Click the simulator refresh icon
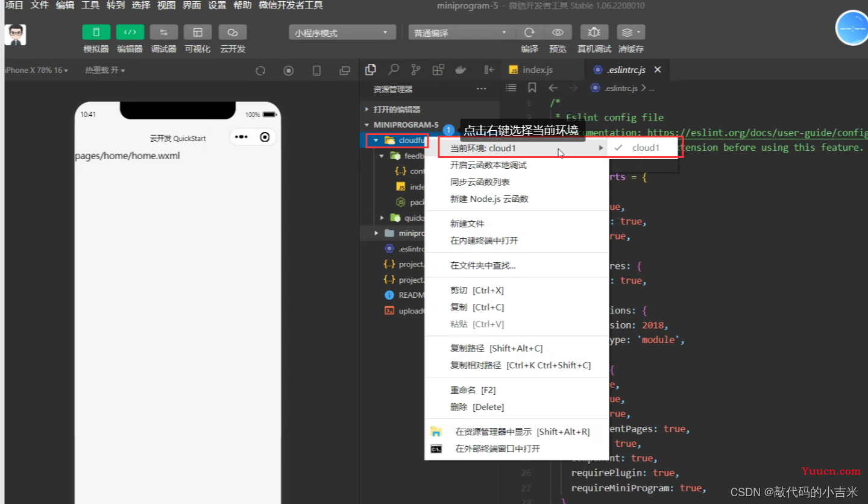Viewport: 868px width, 504px height. click(x=260, y=71)
